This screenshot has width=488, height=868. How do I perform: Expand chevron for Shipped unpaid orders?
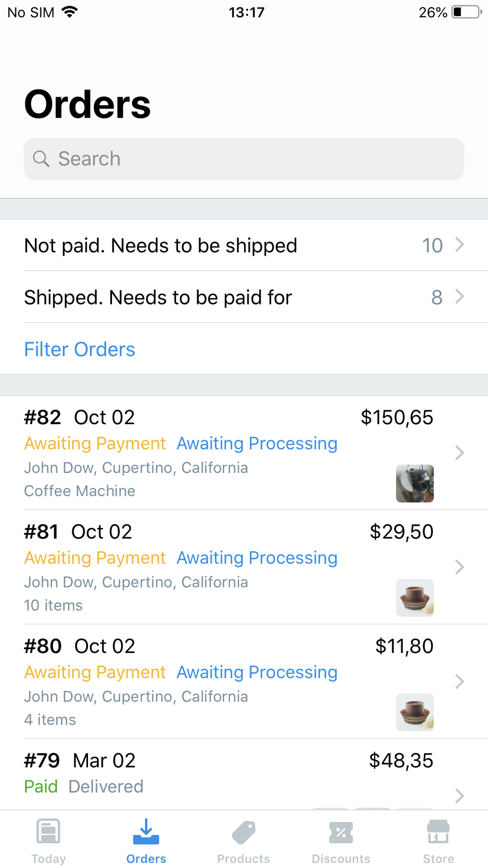(460, 296)
